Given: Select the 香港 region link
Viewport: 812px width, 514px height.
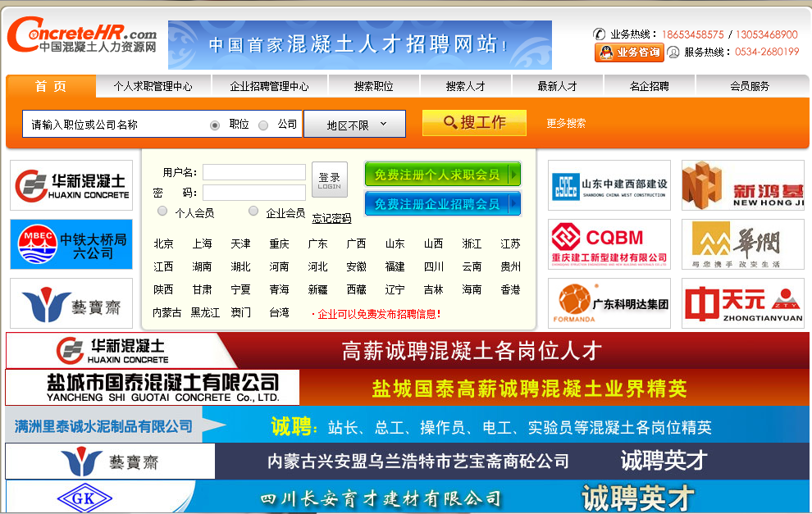Looking at the screenshot, I should (x=511, y=289).
